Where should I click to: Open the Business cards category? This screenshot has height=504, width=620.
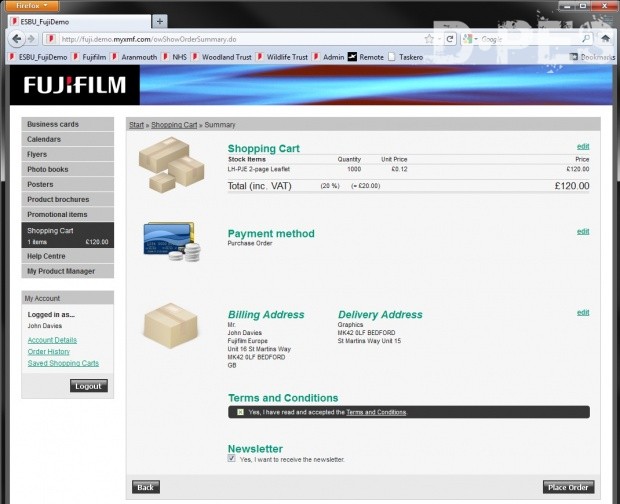coord(68,124)
